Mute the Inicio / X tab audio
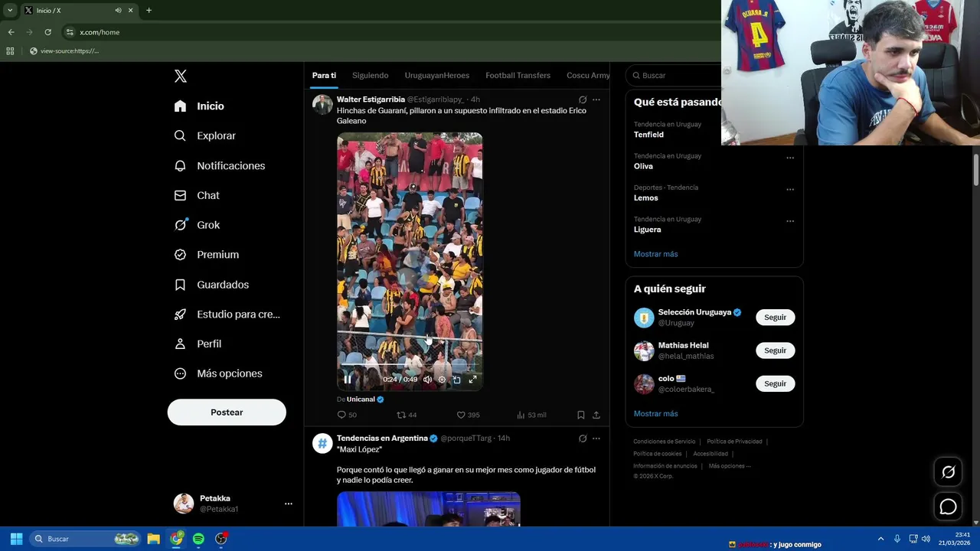Screen dimensions: 980x551 (x=118, y=10)
